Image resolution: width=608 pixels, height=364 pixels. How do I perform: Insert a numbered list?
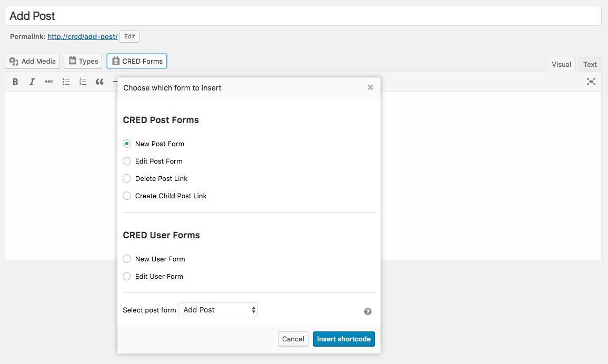tap(83, 82)
